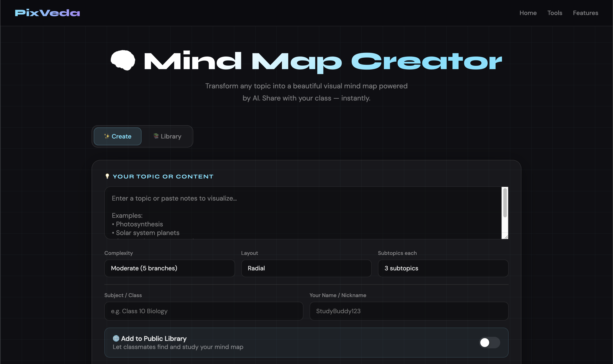Open the Tools menu item
613x364 pixels.
tap(555, 13)
